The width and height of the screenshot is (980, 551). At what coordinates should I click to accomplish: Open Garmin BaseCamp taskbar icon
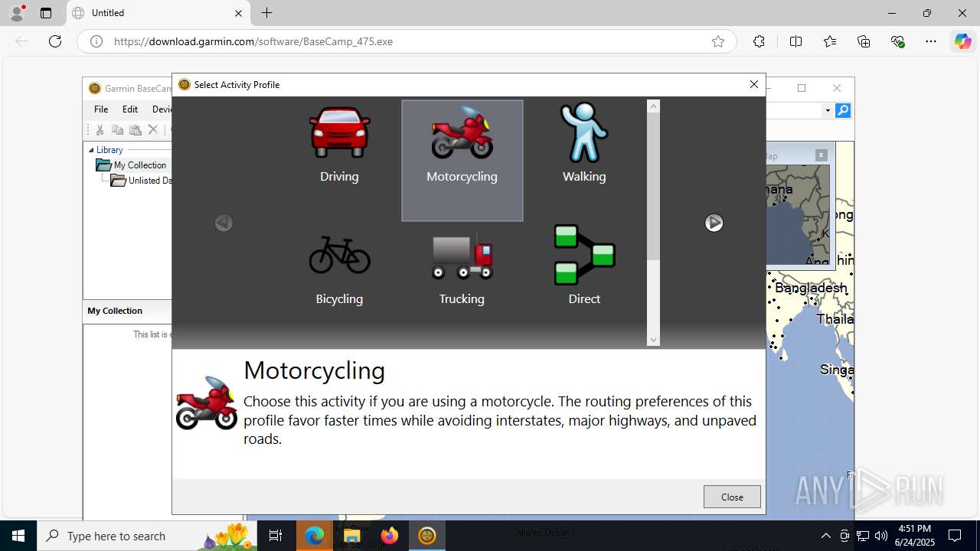point(427,536)
